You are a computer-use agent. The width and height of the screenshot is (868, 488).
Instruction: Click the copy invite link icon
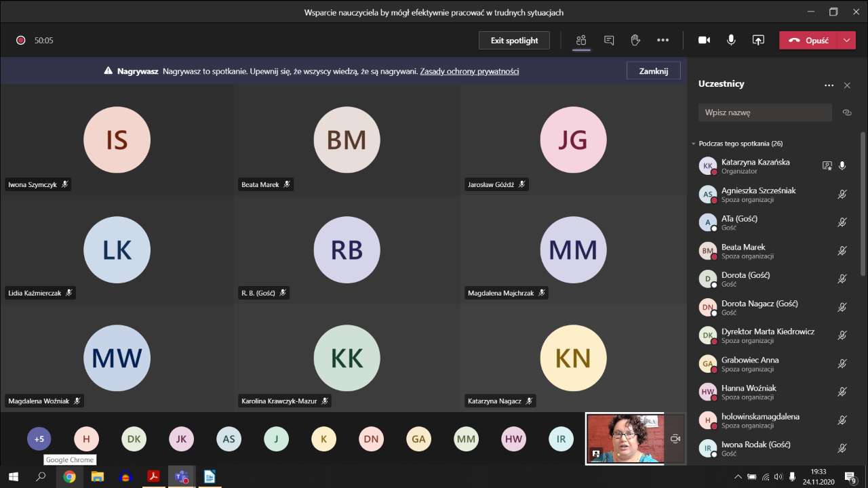click(846, 113)
